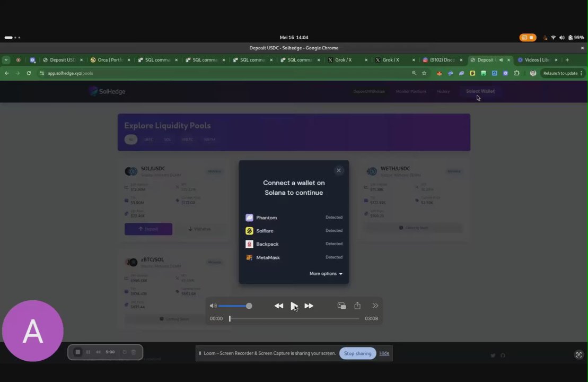588x382 pixels.
Task: Click the fast-forward button in video player
Action: 309,306
